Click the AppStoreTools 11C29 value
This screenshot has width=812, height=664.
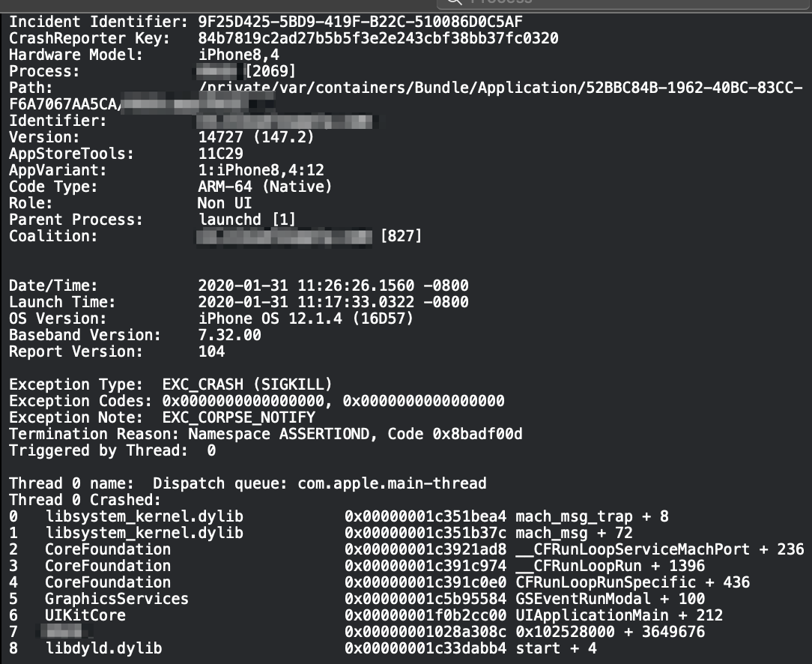(221, 154)
